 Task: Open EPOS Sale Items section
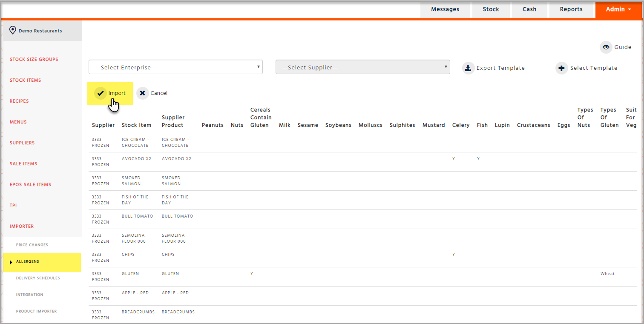click(30, 185)
